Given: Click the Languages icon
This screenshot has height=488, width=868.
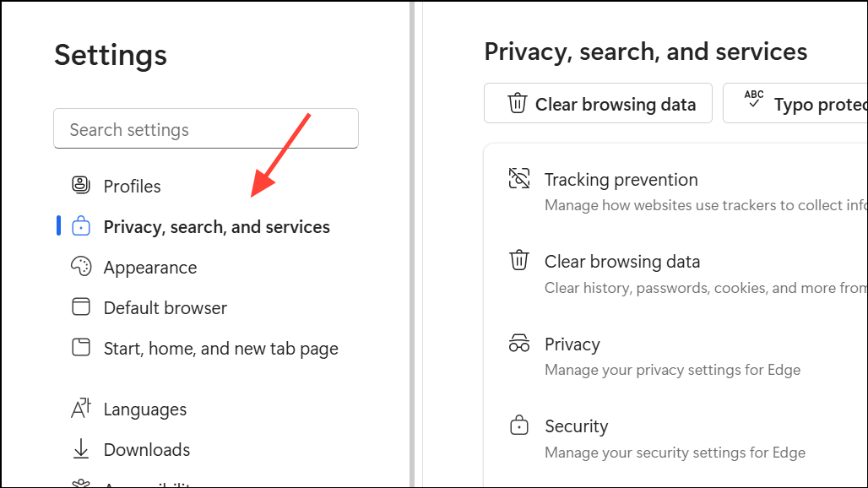Looking at the screenshot, I should click(81, 409).
